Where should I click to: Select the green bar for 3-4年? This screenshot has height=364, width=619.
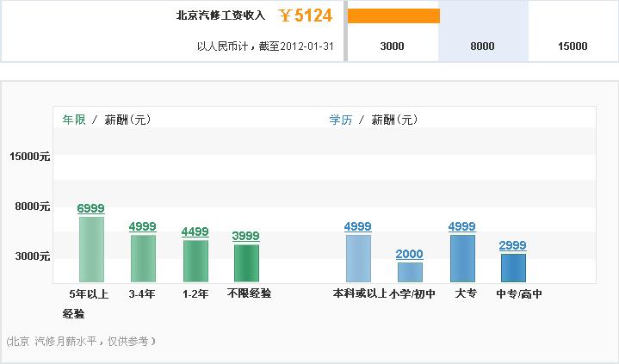tap(143, 259)
